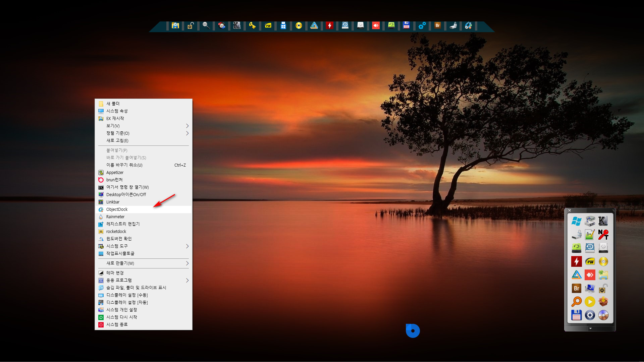Open the last gears-and-dots icon in the dock bar
Image resolution: width=644 pixels, height=362 pixels.
(469, 25)
